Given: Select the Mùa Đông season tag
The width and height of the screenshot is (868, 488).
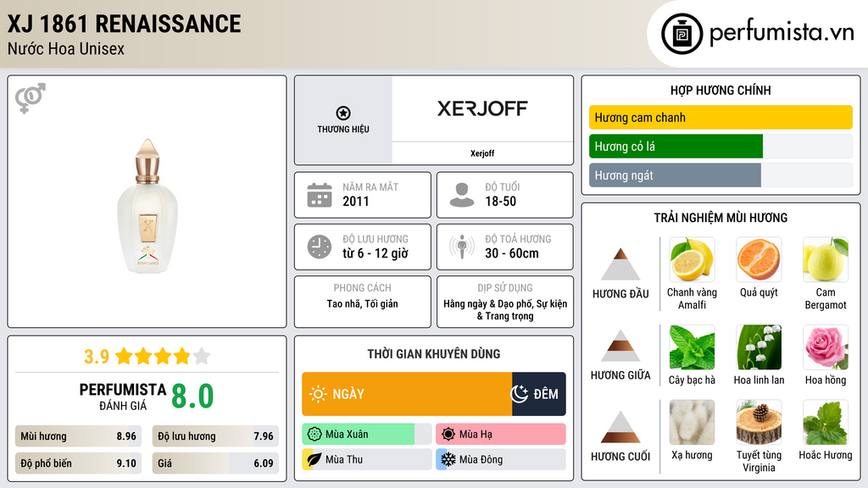Looking at the screenshot, I should (500, 459).
